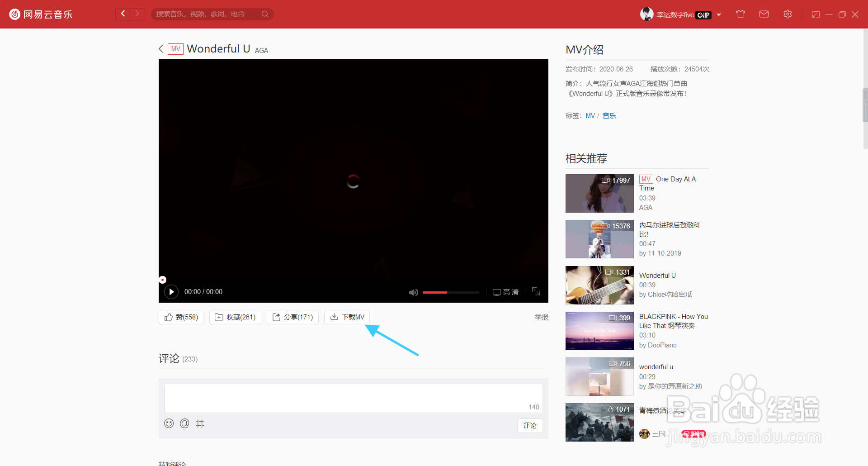The height and width of the screenshot is (466, 868).
Task: Go forward with the header forward arrow
Action: tap(137, 14)
